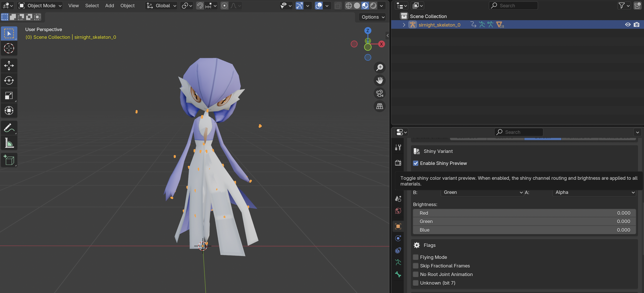Click the Green brightness slider

(524, 221)
